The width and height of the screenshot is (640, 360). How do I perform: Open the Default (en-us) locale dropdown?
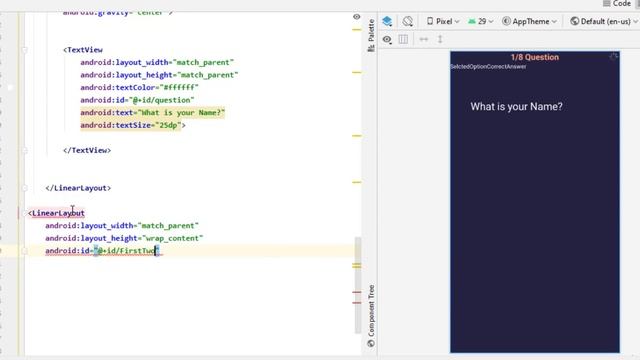pos(604,21)
